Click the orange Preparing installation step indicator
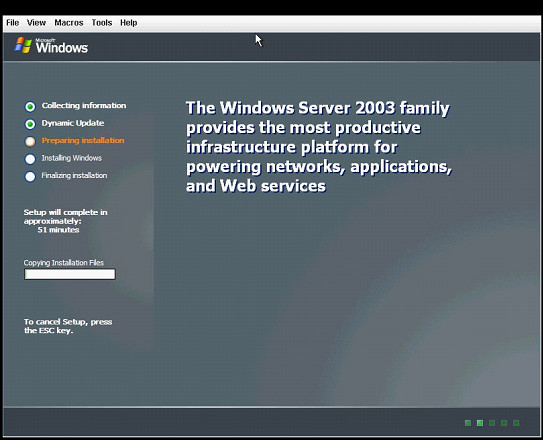The image size is (543, 440). tap(30, 141)
